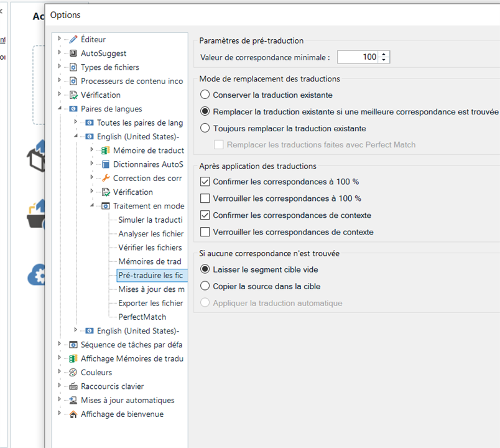This screenshot has width=500, height=448.
Task: Click the Valeur de correspondance minimale field
Action: 358,57
